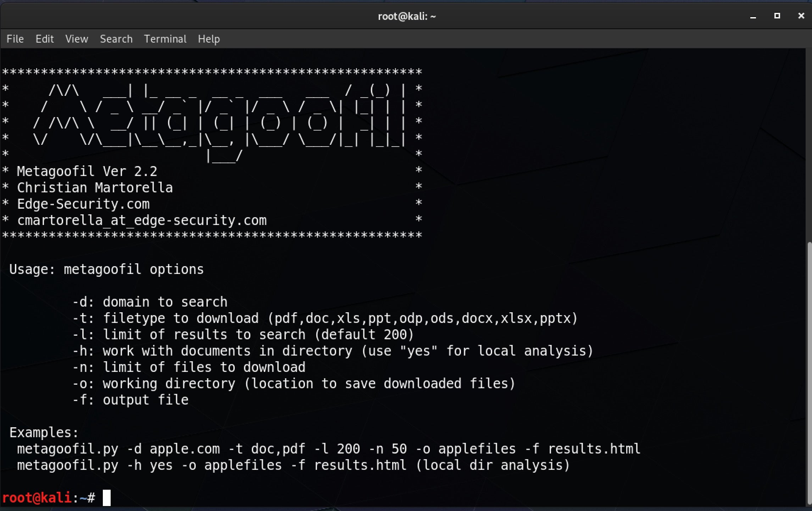Click the Usage: metagoofil options line
Image resolution: width=812 pixels, height=511 pixels.
(106, 269)
